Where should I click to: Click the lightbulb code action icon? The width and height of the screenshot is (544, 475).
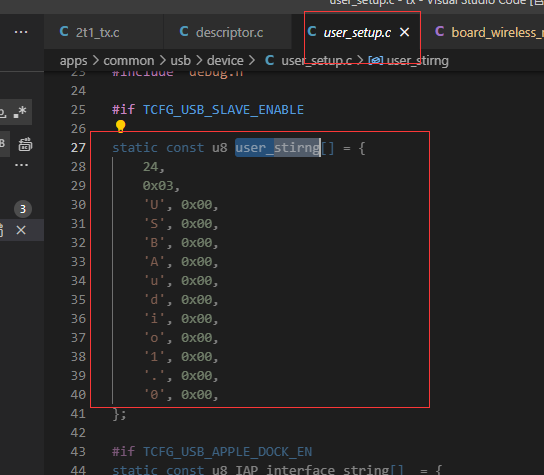(x=120, y=126)
